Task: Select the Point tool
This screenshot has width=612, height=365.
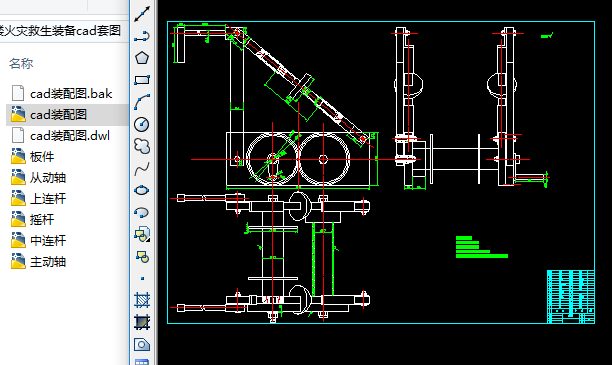Action: point(142,278)
